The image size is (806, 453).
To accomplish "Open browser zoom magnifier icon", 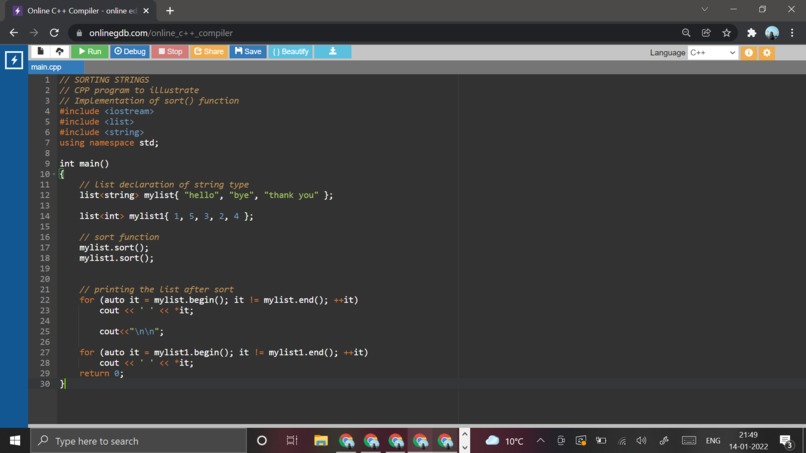I will coord(686,33).
